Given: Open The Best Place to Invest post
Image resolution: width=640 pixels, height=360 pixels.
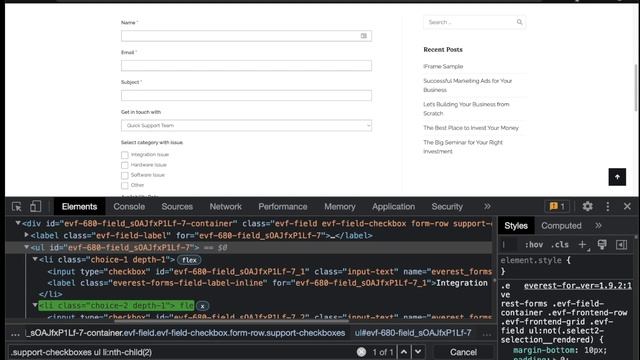Looking at the screenshot, I should click(x=471, y=128).
